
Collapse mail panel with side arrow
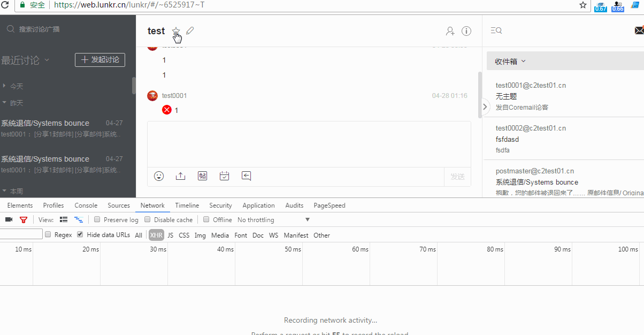click(x=485, y=106)
